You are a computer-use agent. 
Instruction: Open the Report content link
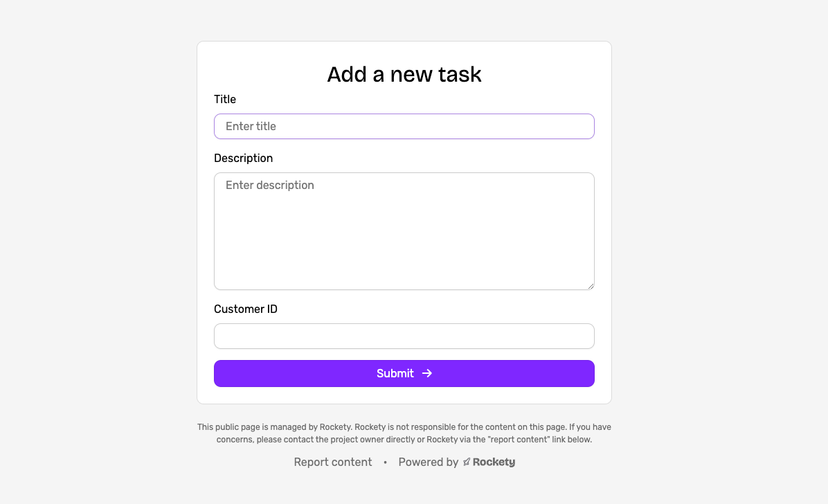point(332,462)
